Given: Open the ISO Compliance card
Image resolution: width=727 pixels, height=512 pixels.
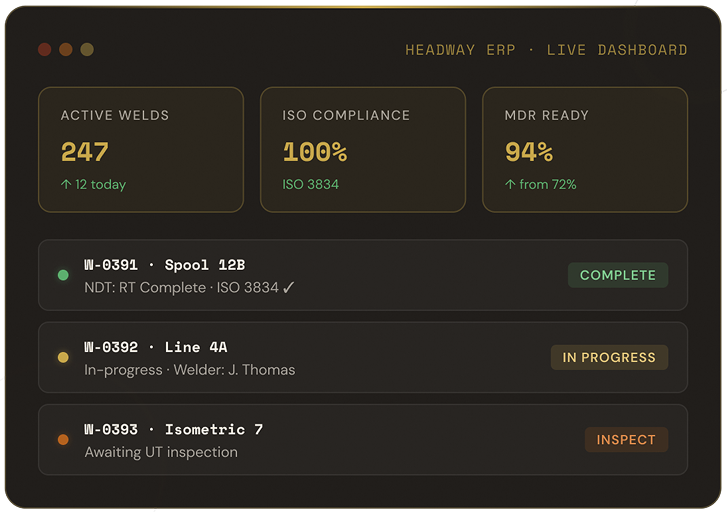Looking at the screenshot, I should pyautogui.click(x=363, y=149).
